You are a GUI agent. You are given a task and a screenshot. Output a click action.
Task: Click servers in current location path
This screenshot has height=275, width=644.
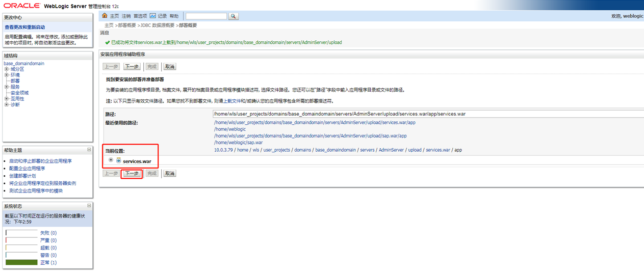click(367, 150)
